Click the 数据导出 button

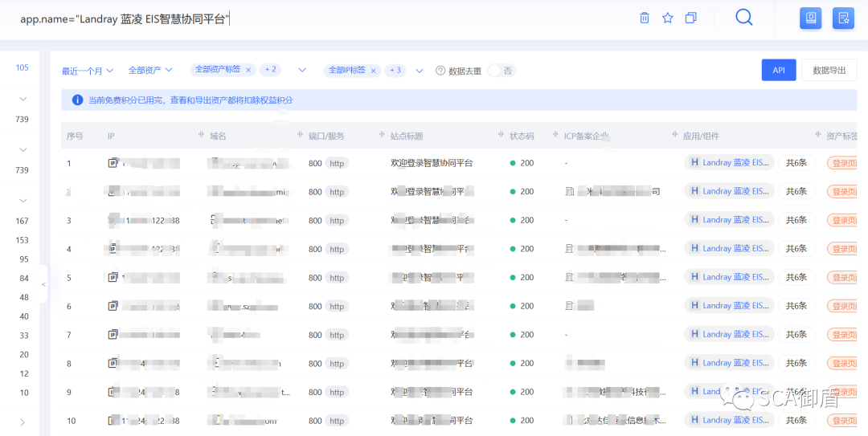coord(829,71)
